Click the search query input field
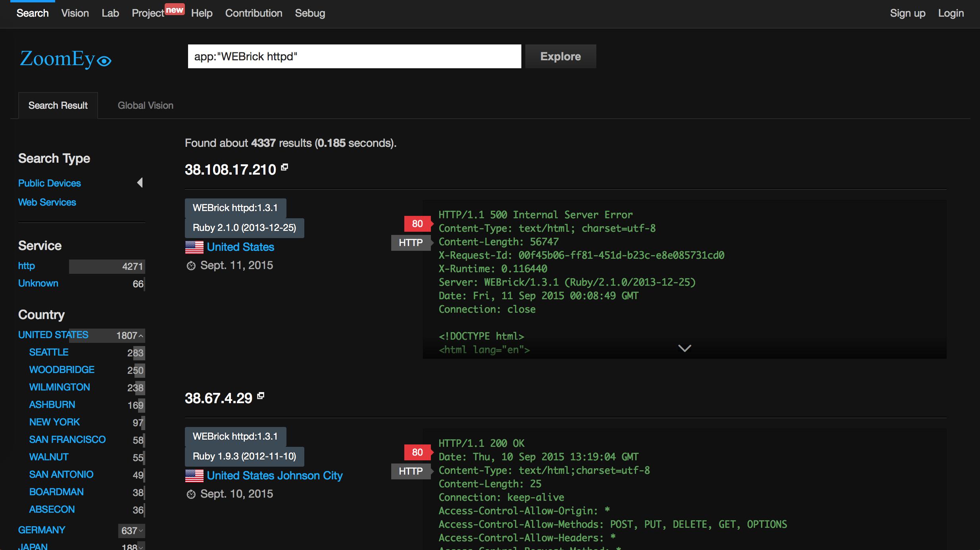This screenshot has width=980, height=550. (x=354, y=57)
